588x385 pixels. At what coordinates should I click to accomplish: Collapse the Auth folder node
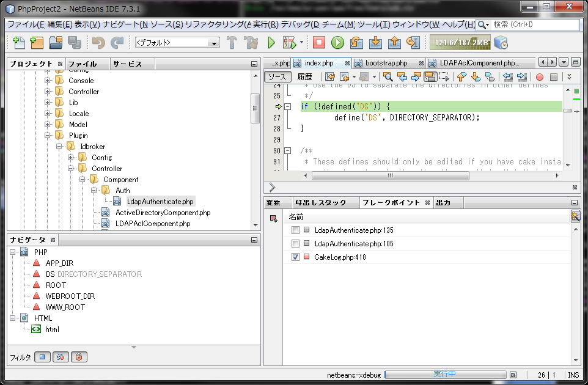pyautogui.click(x=94, y=191)
